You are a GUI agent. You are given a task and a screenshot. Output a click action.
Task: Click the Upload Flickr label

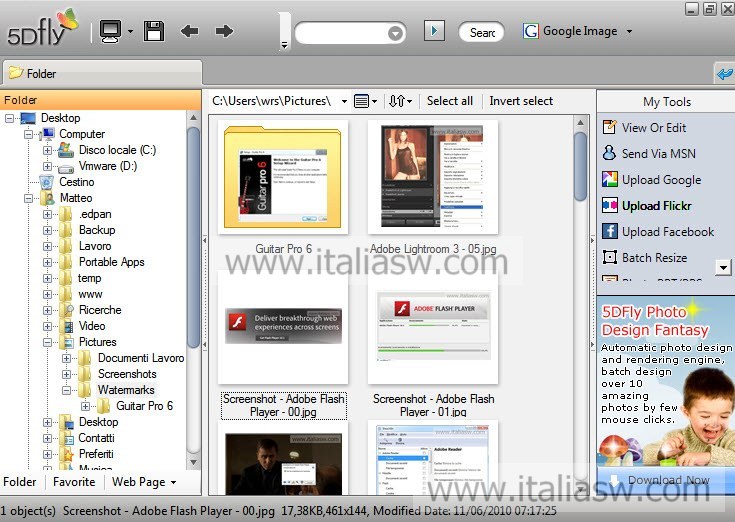(657, 206)
